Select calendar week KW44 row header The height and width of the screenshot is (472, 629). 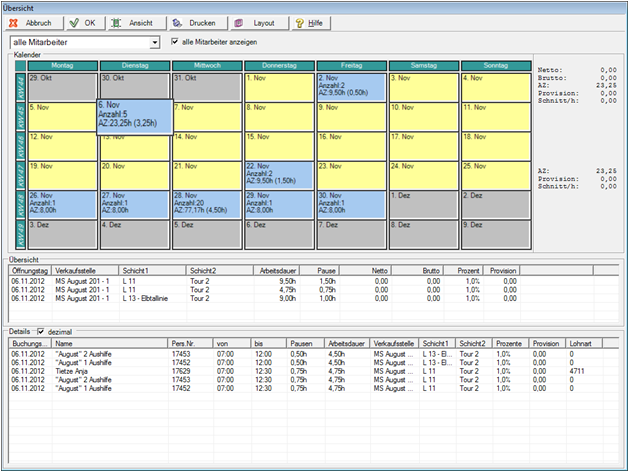(20, 87)
